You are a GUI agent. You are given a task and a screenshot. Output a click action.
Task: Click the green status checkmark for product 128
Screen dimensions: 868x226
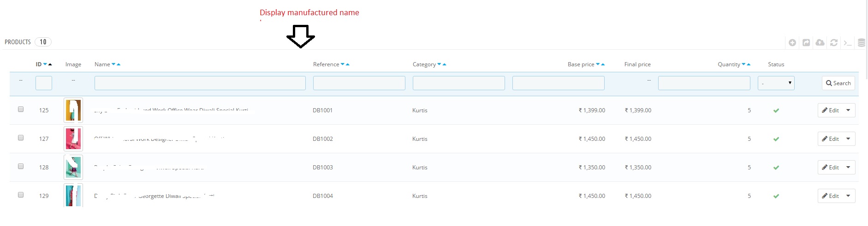point(776,168)
